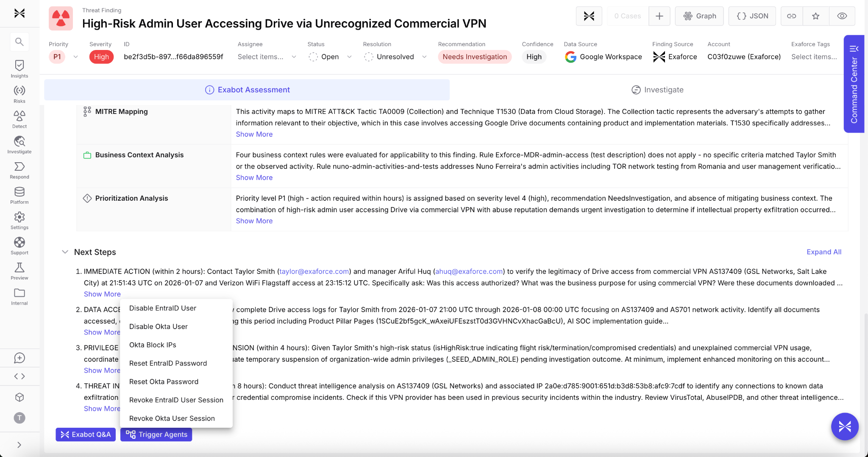Select Disable EntraID User
This screenshot has width=868, height=457.
click(176, 308)
